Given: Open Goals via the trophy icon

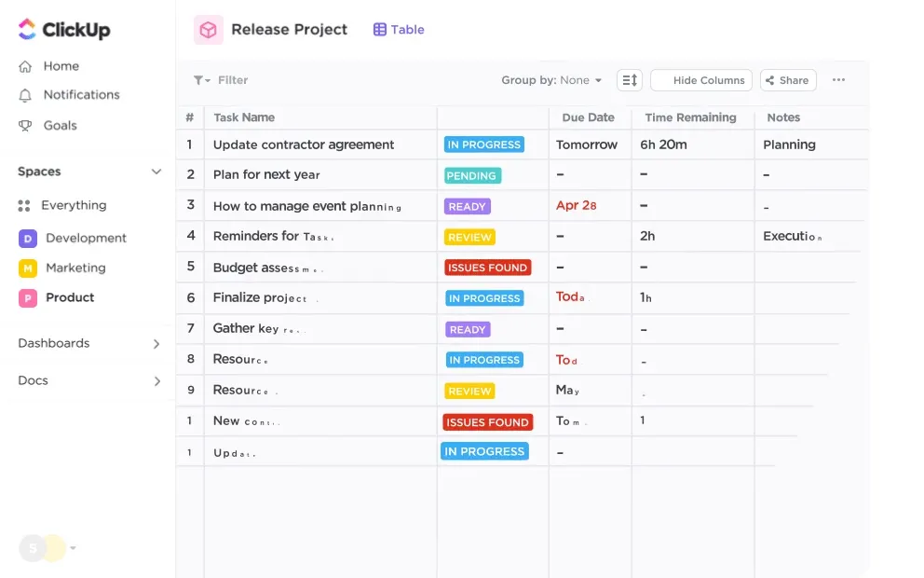Looking at the screenshot, I should 25,126.
